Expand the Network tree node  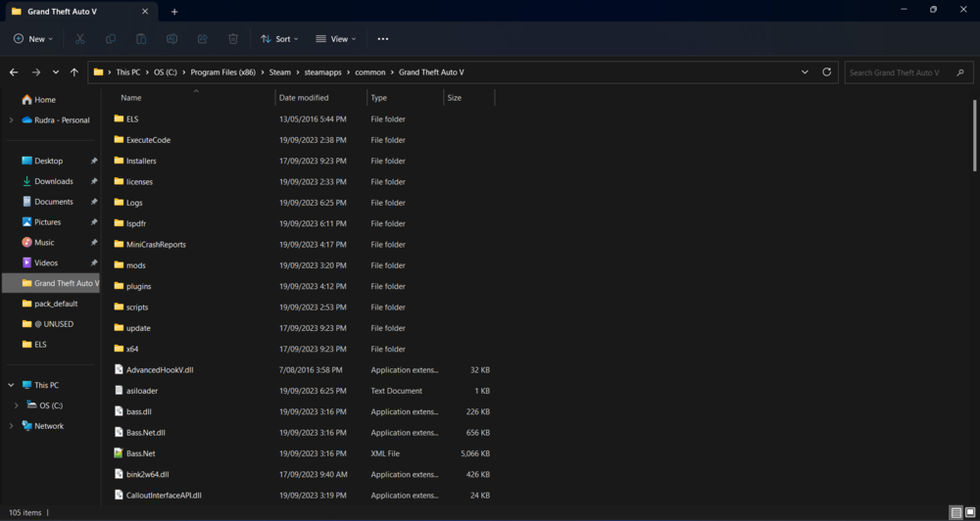(11, 426)
